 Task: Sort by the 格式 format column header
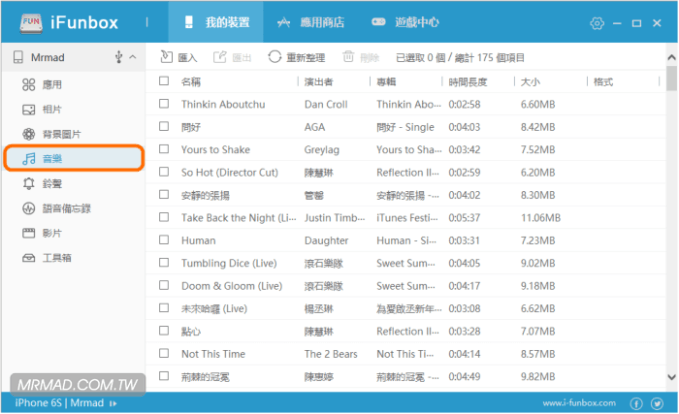point(603,82)
